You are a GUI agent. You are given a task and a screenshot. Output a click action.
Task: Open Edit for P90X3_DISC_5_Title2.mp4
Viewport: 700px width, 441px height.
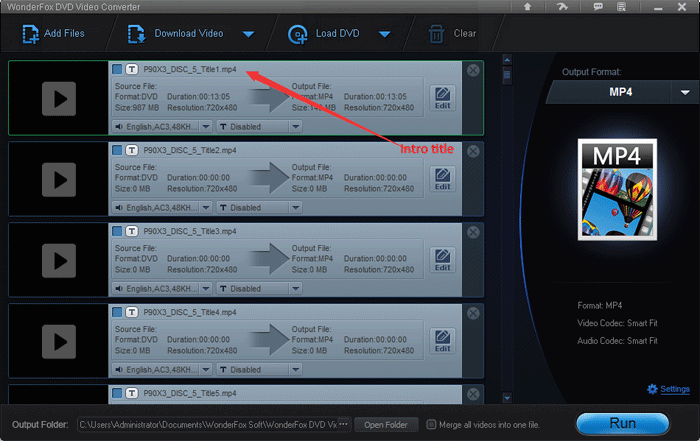pos(442,179)
